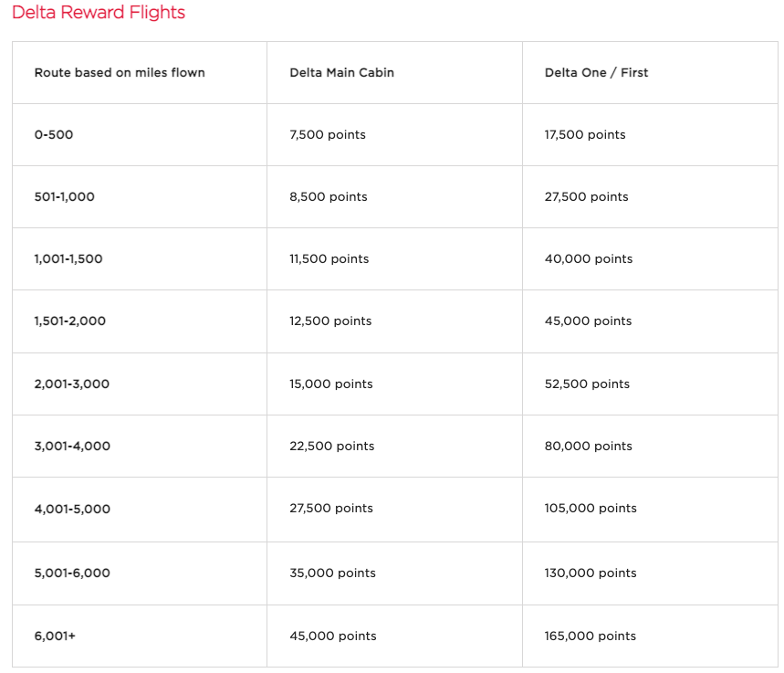Select the 4,001-5,000 miles route label
The height and width of the screenshot is (673, 784).
pos(72,509)
